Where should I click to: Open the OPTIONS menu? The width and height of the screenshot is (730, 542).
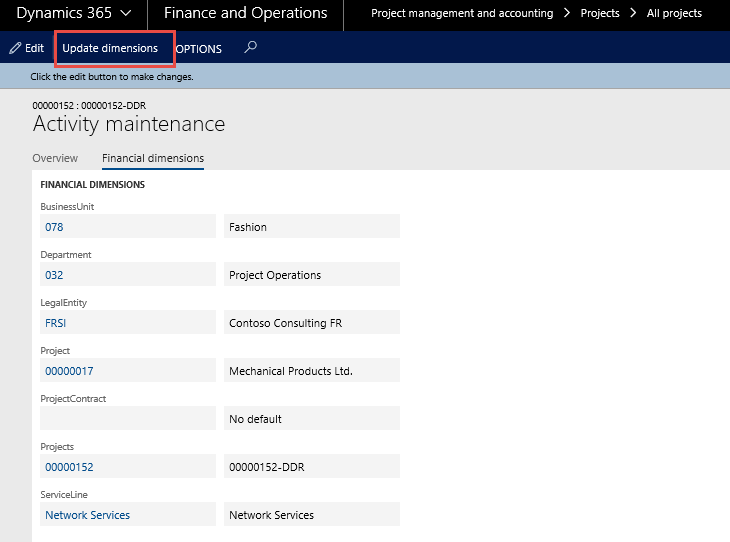199,49
